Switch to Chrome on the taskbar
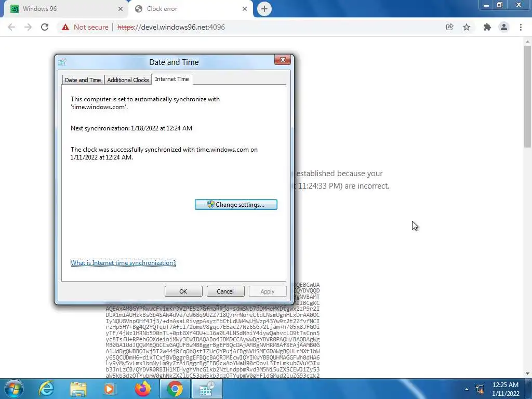The image size is (532, 399). (x=175, y=389)
